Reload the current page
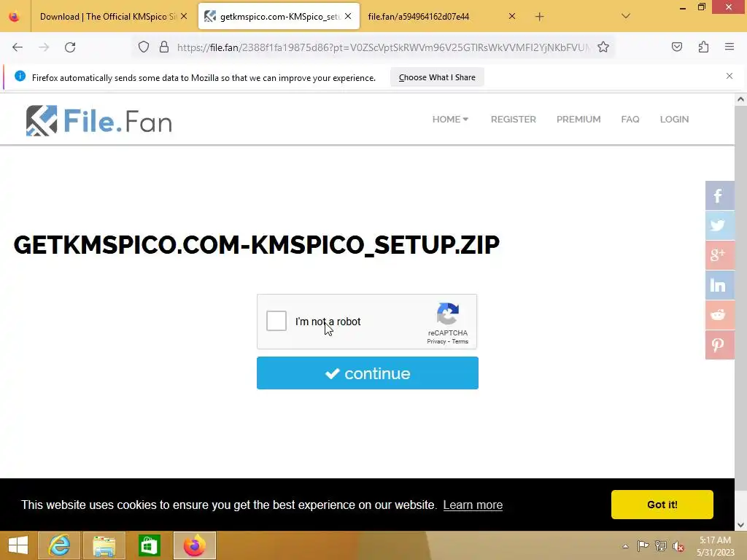Viewport: 747px width, 560px height. tap(70, 47)
